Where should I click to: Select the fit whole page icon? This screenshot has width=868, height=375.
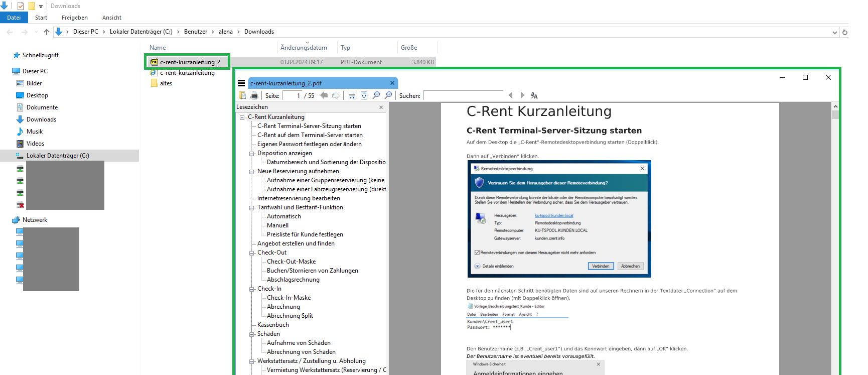[x=364, y=95]
